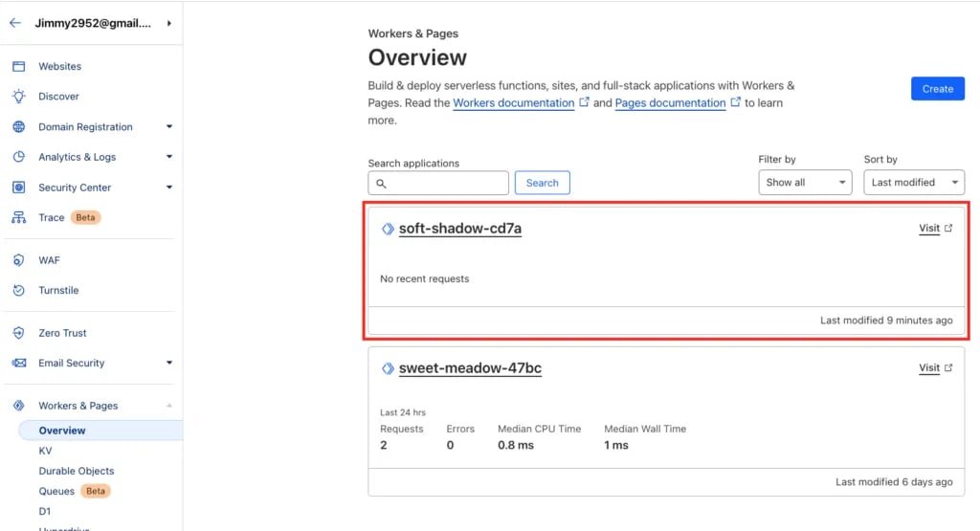The width and height of the screenshot is (980, 531).
Task: Click the worker icon beside sweet-meadow-47bc
Action: coord(388,368)
